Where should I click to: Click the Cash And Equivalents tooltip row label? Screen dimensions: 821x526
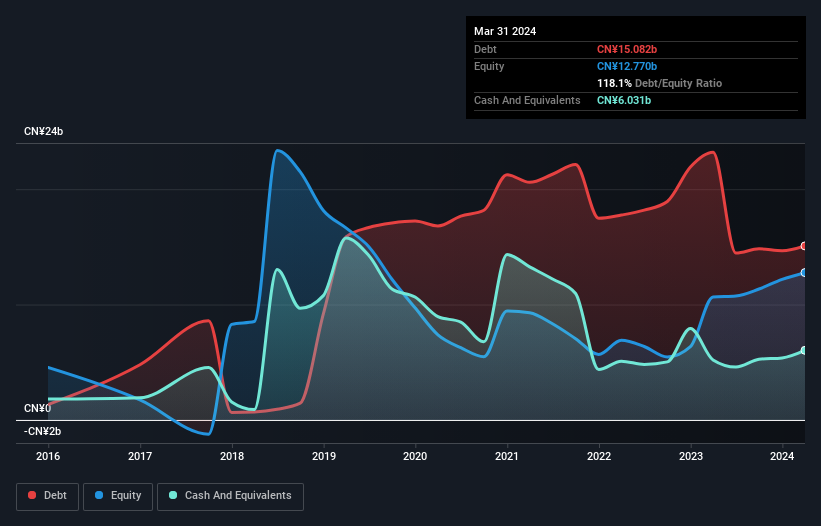pos(527,100)
